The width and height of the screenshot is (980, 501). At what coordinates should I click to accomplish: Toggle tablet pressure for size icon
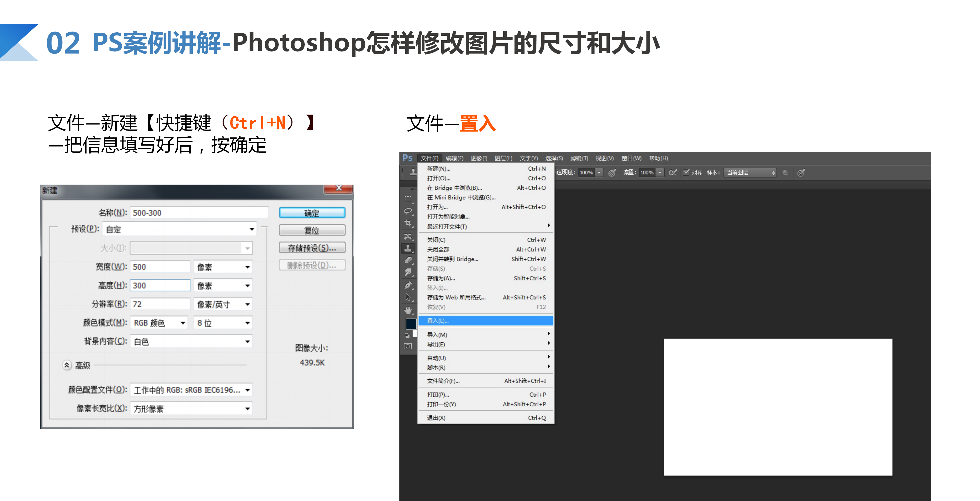coord(801,173)
